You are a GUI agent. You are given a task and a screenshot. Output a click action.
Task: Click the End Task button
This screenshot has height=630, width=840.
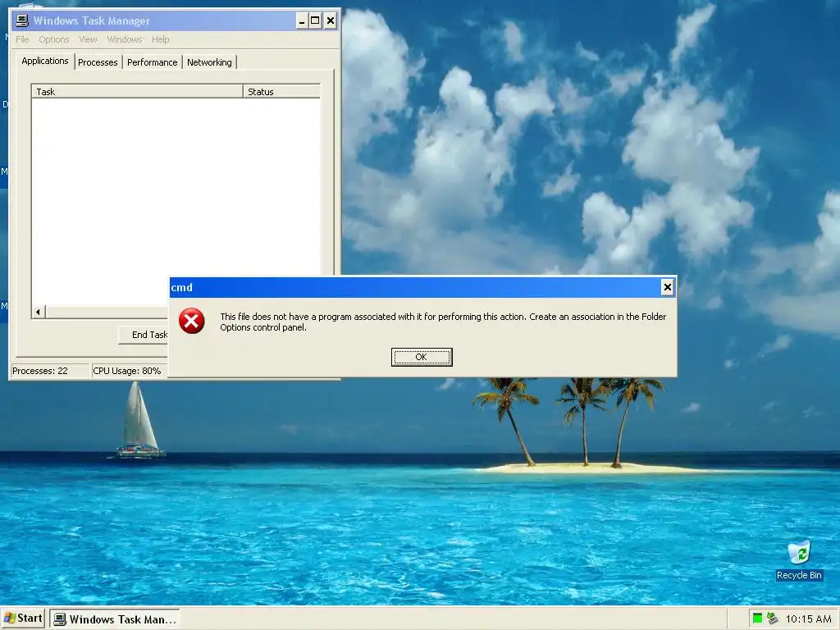coord(144,335)
